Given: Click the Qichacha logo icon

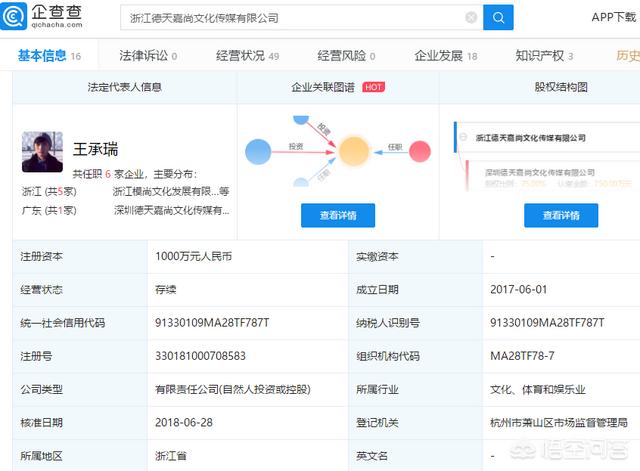Looking at the screenshot, I should point(13,16).
